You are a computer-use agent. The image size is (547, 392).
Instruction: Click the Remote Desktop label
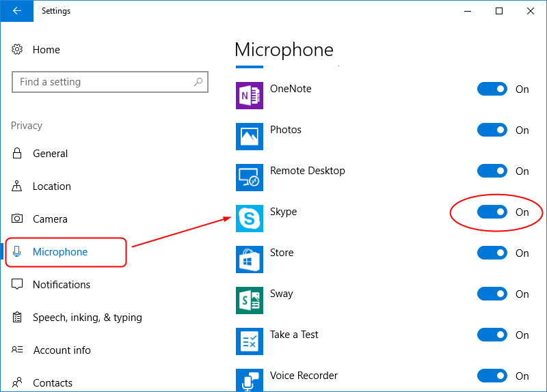click(307, 170)
